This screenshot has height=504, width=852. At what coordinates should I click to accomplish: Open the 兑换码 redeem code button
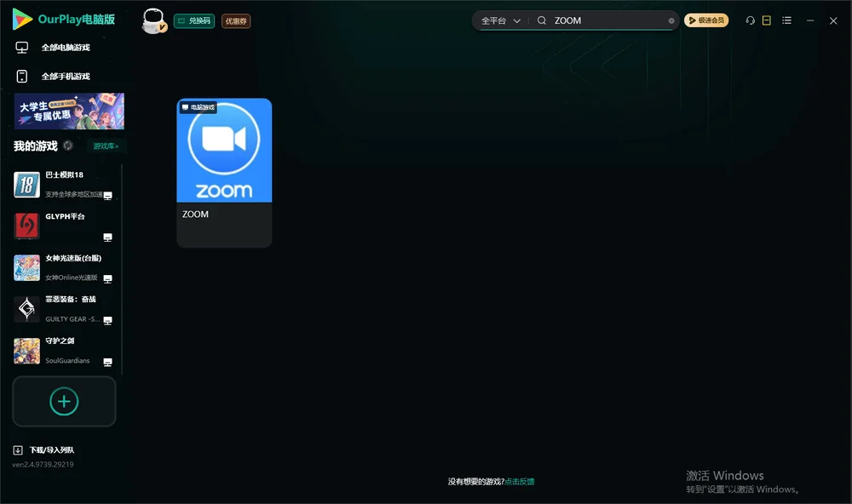tap(194, 20)
